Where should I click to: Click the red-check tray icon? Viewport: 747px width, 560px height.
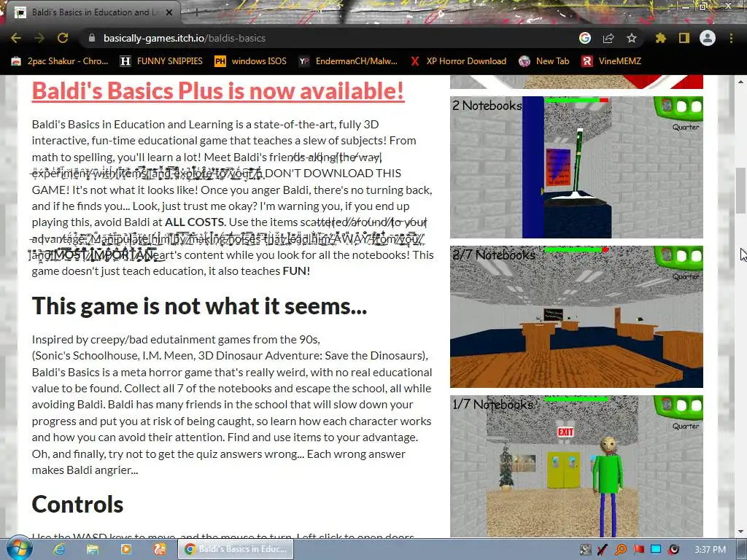[602, 550]
